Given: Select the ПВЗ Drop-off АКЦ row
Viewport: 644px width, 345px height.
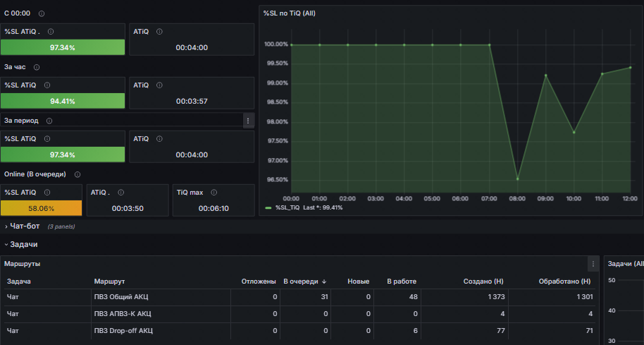Looking at the screenshot, I should 299,331.
